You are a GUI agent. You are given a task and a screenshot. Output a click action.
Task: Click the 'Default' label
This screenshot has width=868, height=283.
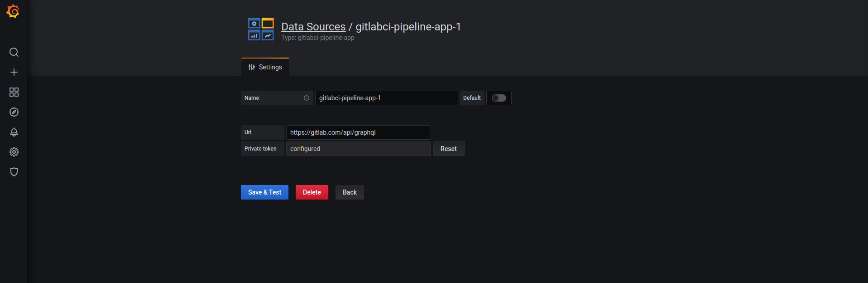coord(472,98)
